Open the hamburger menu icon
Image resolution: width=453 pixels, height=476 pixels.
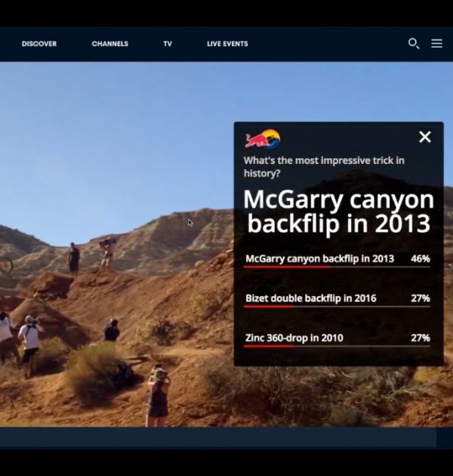point(436,43)
